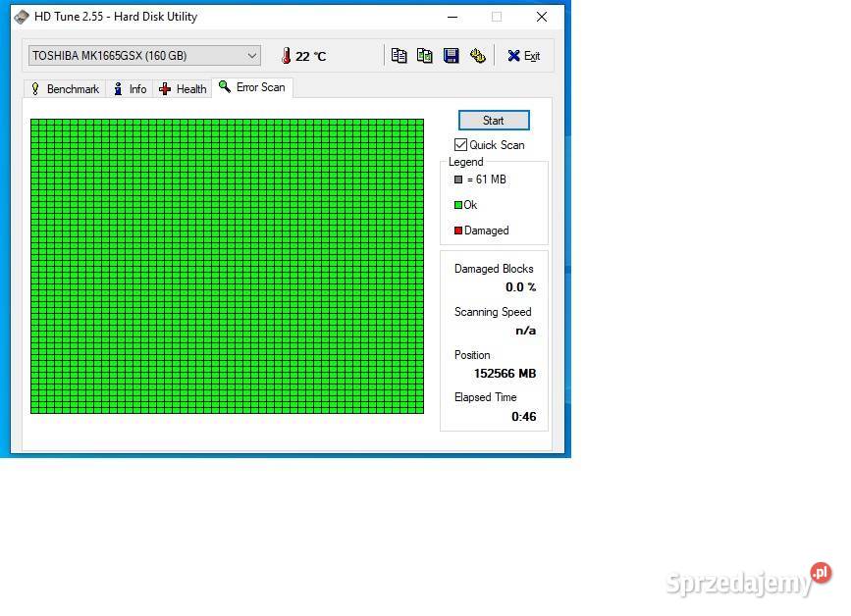Click the 22 °C temperature reading

311,56
